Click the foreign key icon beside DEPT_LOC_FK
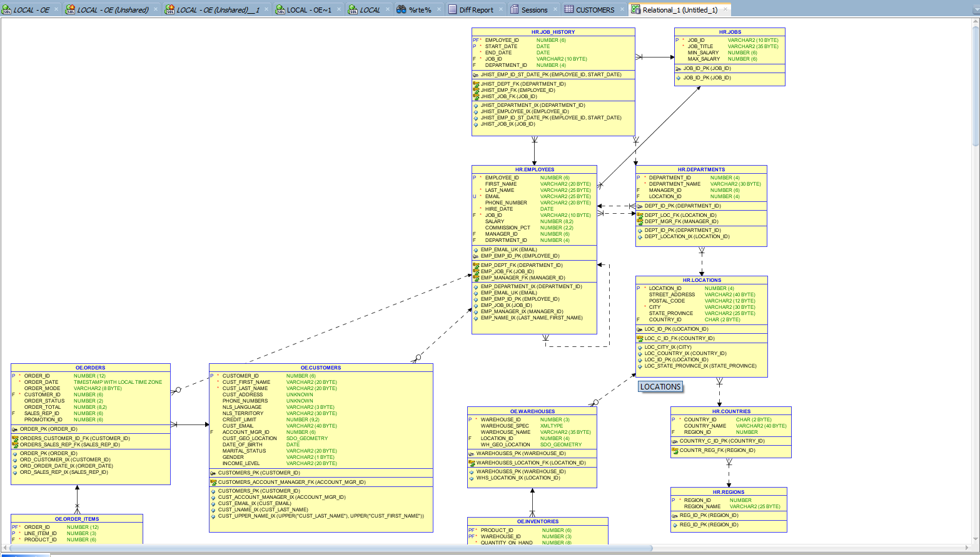The height and width of the screenshot is (557, 980). pos(640,215)
